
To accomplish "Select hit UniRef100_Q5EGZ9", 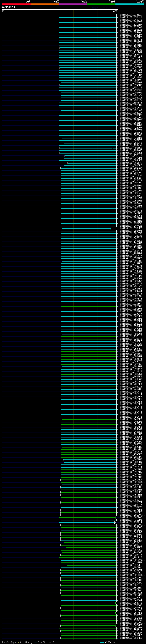I will point(131,95).
